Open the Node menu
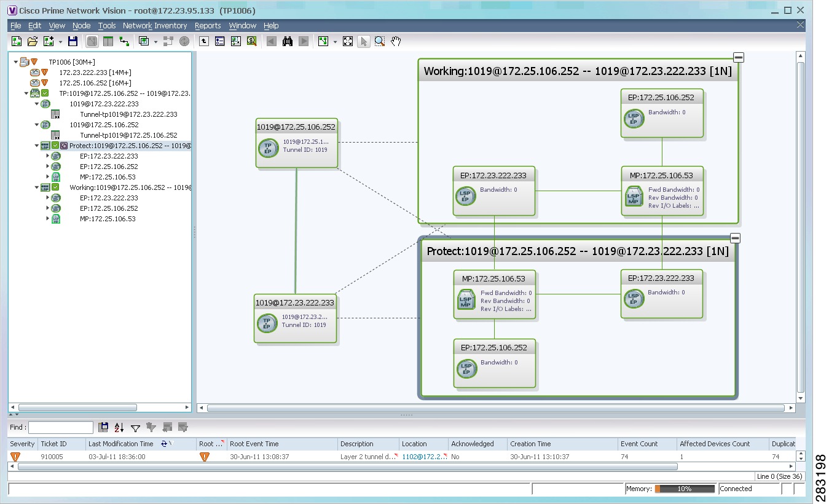The height and width of the screenshot is (504, 829). pos(81,26)
